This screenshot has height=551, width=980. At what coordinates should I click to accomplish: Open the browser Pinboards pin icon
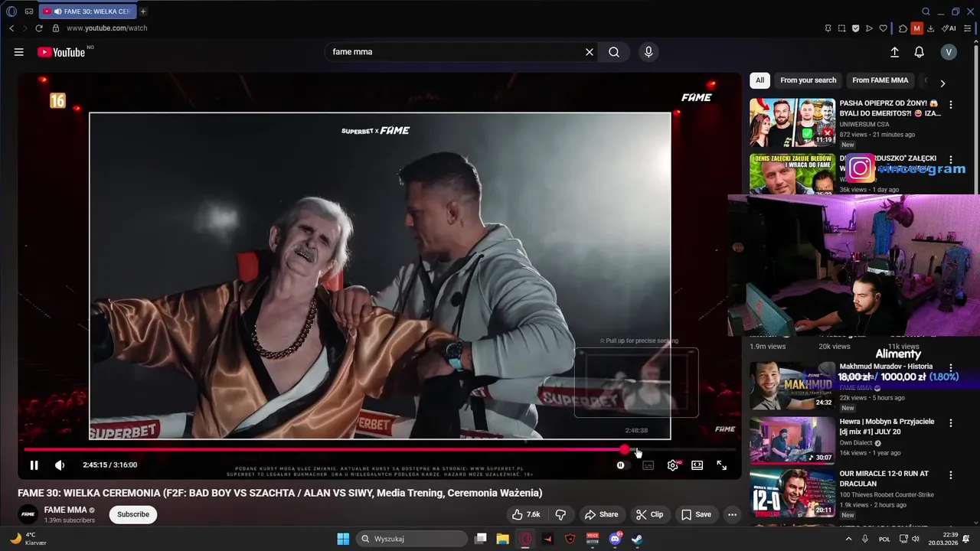[x=828, y=28]
